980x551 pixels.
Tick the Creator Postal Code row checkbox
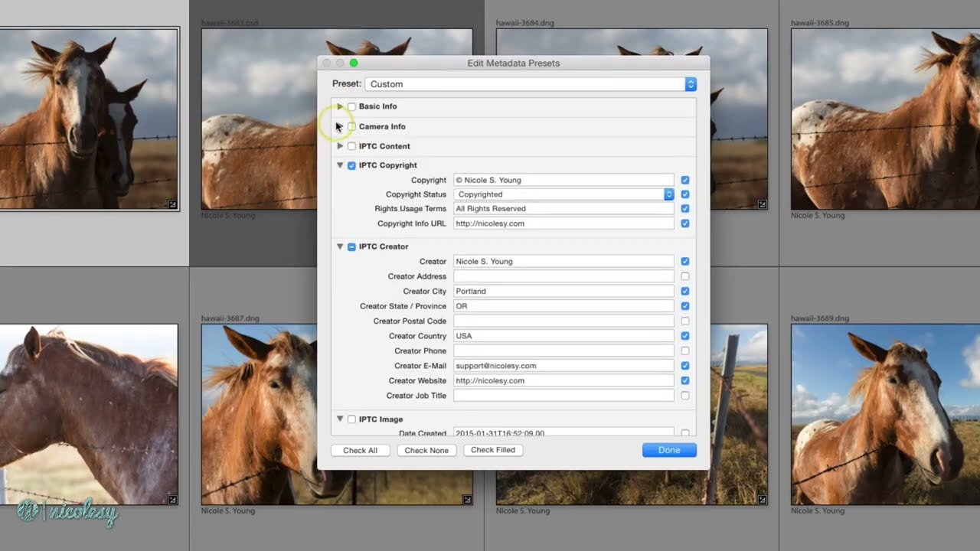[684, 321]
